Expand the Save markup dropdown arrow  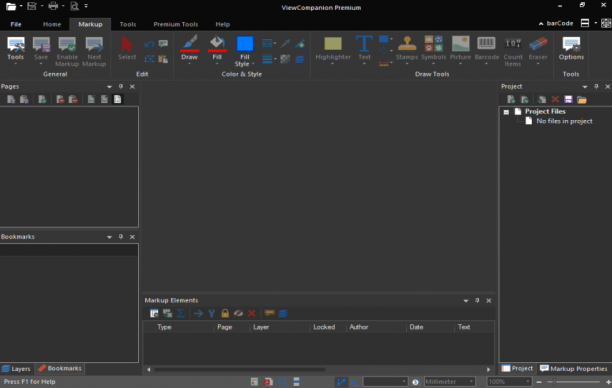pyautogui.click(x=41, y=64)
